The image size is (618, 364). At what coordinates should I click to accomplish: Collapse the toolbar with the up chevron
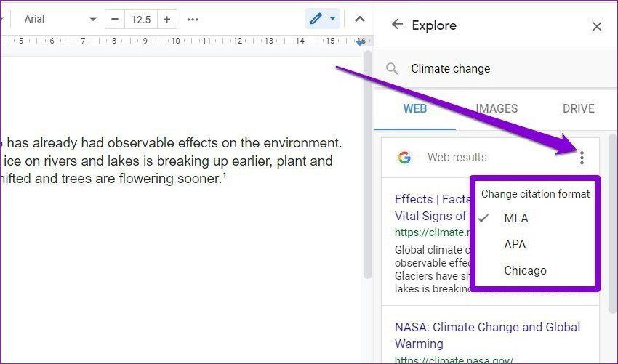click(359, 19)
